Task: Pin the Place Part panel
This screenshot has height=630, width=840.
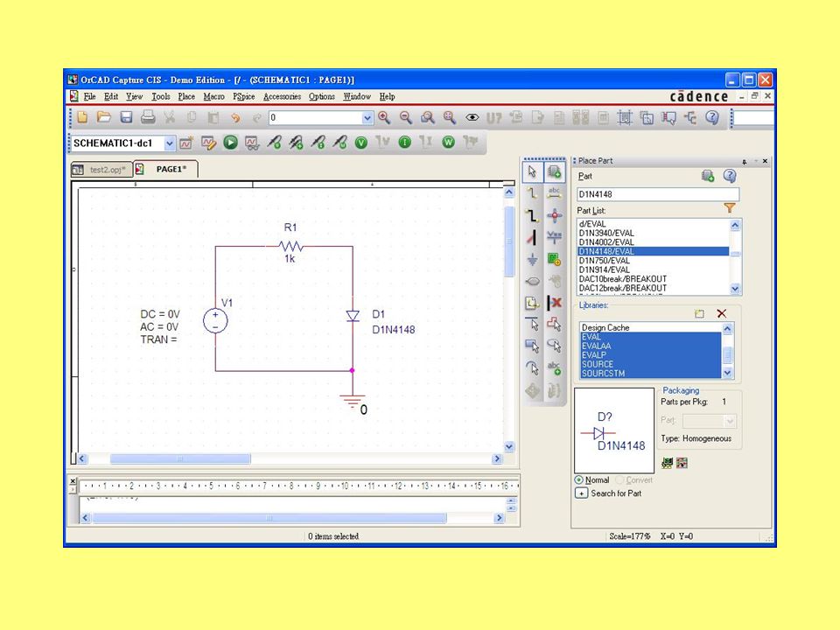Action: click(744, 161)
